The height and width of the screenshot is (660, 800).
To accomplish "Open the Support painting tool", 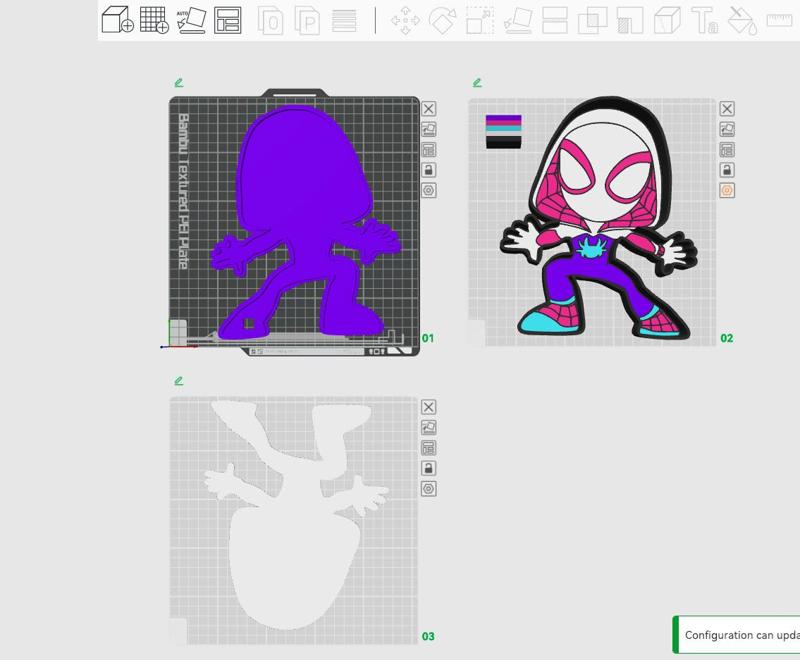I will pos(630,20).
